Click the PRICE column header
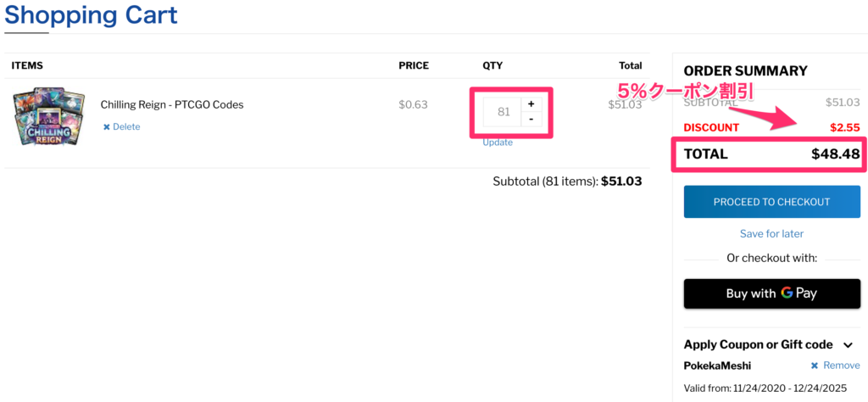868x402 pixels. (x=414, y=65)
